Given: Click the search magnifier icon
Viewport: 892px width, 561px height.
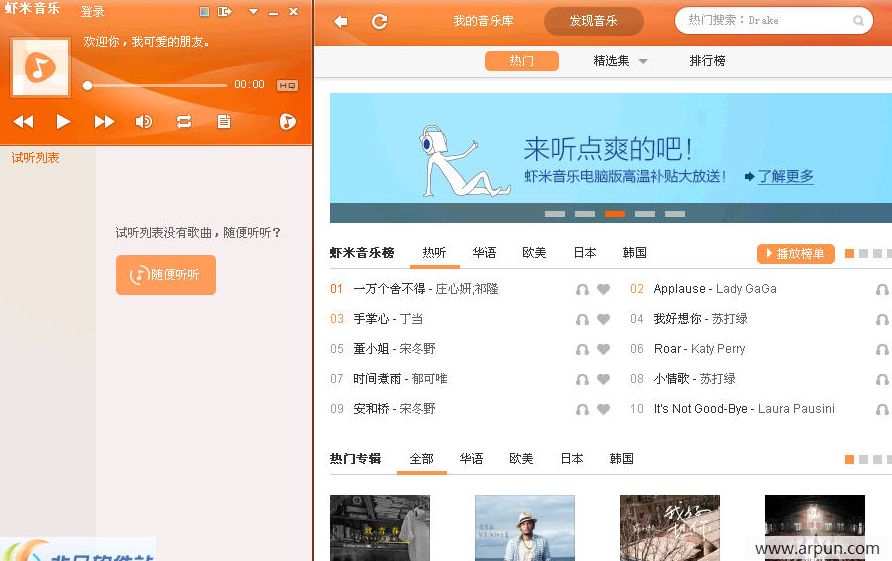Looking at the screenshot, I should coord(858,20).
